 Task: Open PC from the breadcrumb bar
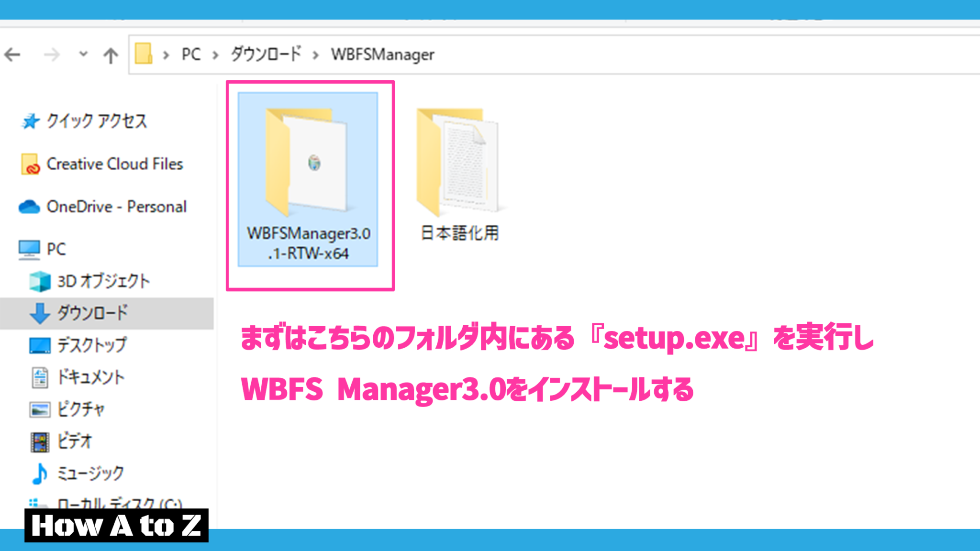tap(190, 54)
